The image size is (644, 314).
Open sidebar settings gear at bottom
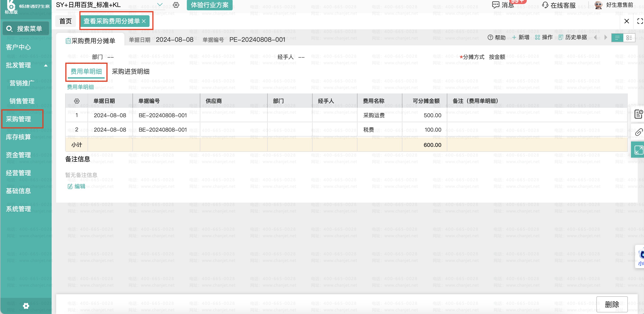pos(26,306)
